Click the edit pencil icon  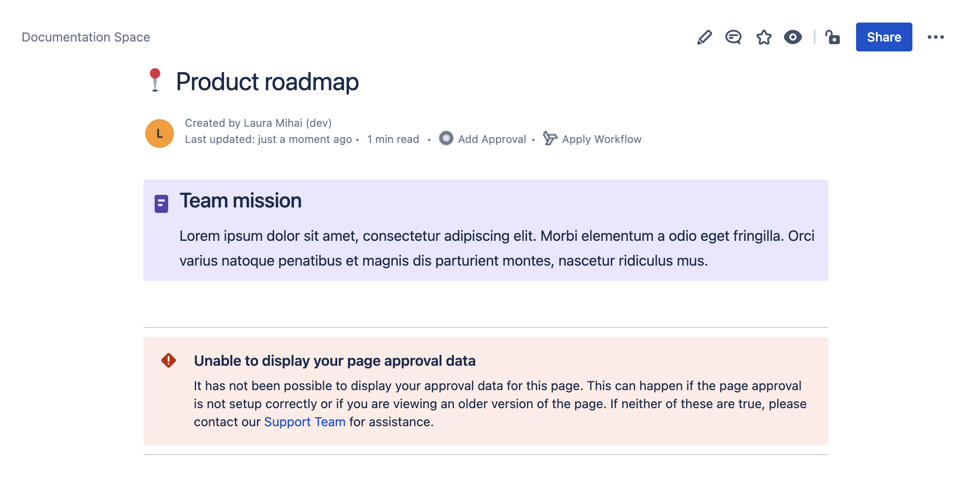[x=704, y=37]
